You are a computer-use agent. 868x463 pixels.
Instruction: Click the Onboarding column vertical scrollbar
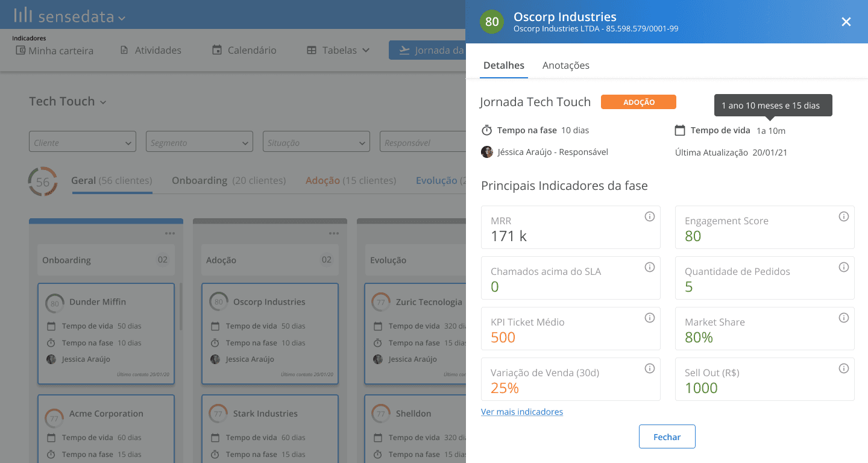[180, 307]
